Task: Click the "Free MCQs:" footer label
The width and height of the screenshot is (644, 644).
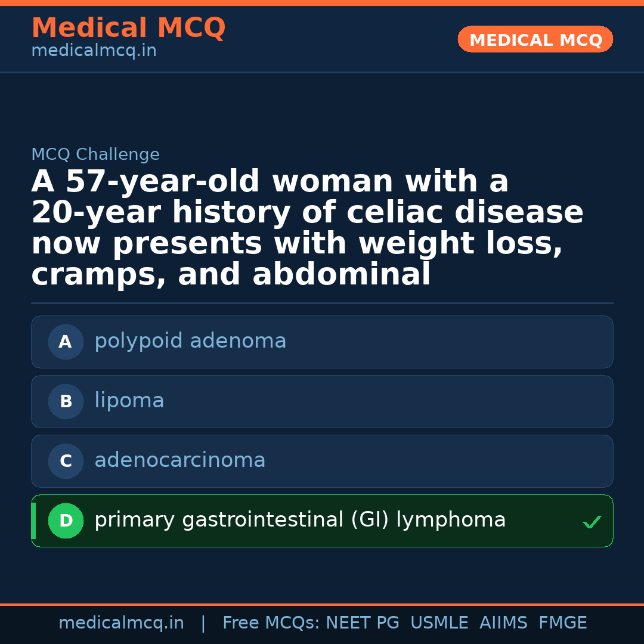Action: [271, 623]
